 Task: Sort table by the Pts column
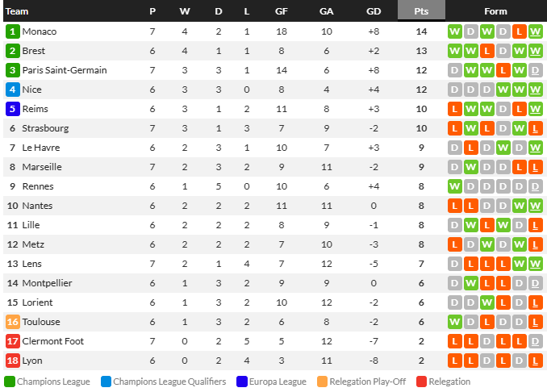(421, 10)
